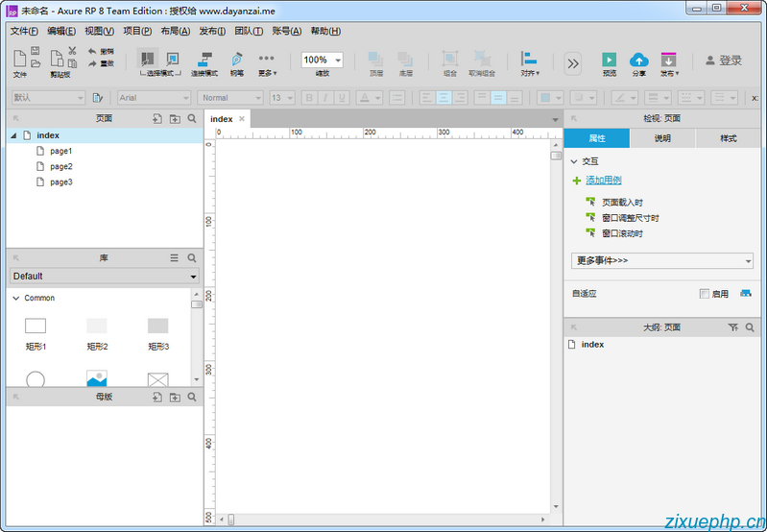Set vertical align to middle
Image resolution: width=767 pixels, height=532 pixels.
pos(498,98)
